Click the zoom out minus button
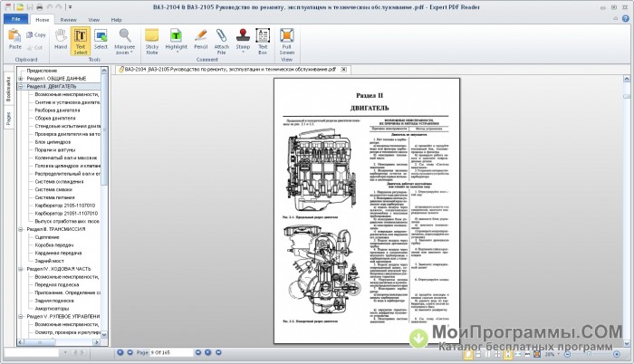Viewport: 634px width, 364px height. point(567,354)
